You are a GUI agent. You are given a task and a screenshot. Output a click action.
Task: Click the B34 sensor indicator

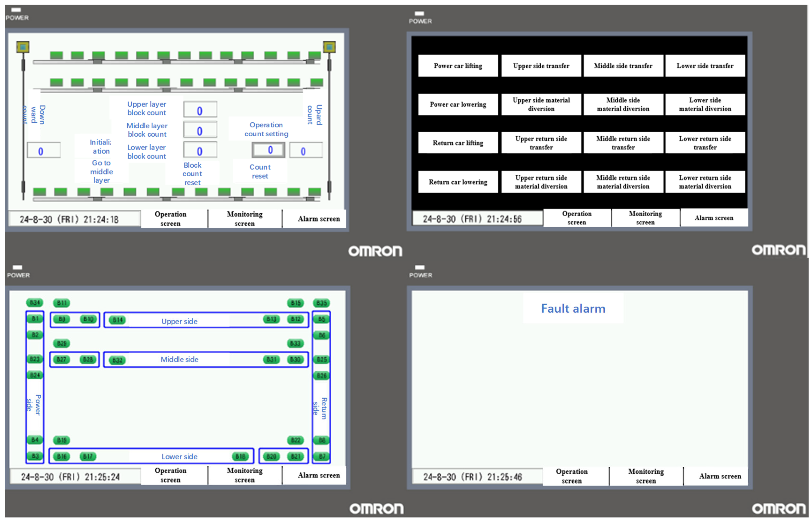34,303
